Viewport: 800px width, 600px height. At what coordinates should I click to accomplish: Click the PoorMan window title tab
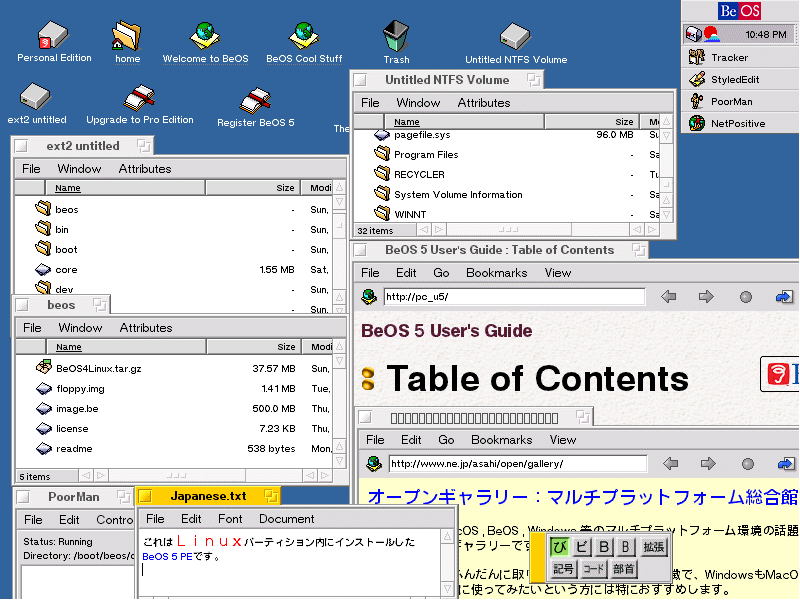[x=73, y=497]
